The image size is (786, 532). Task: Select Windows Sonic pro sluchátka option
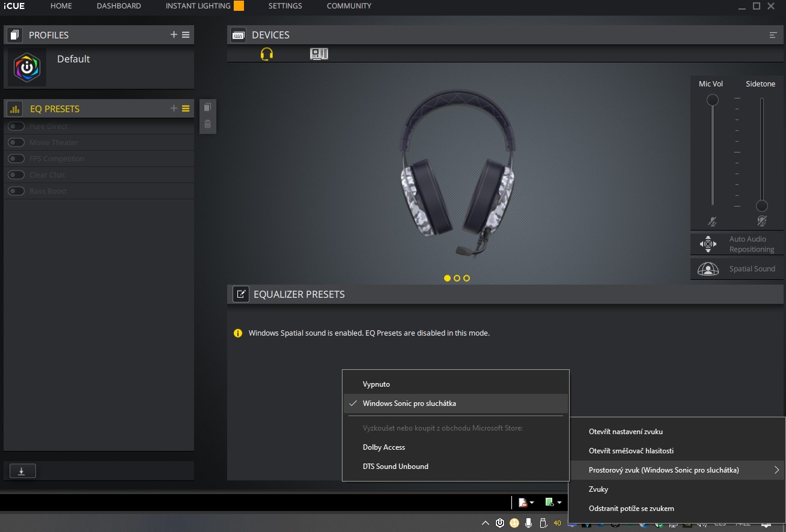point(455,404)
